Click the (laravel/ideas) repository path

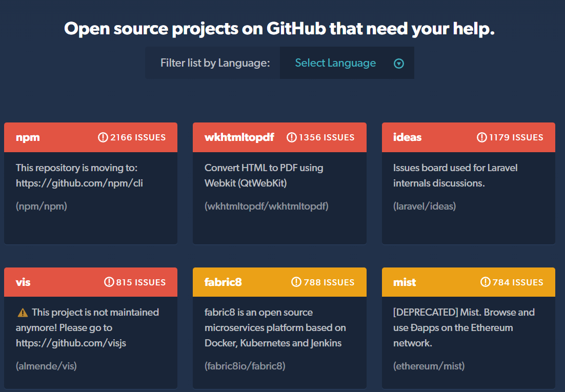tap(425, 206)
